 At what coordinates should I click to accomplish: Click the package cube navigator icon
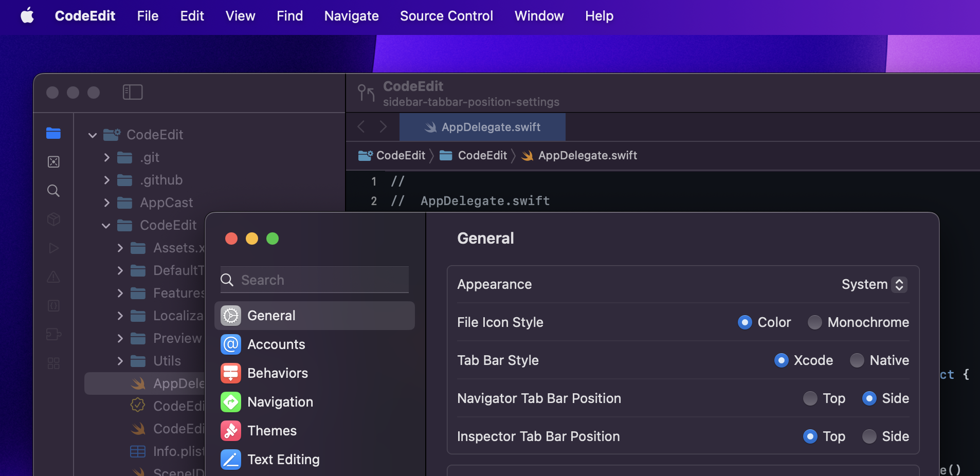[x=53, y=219]
